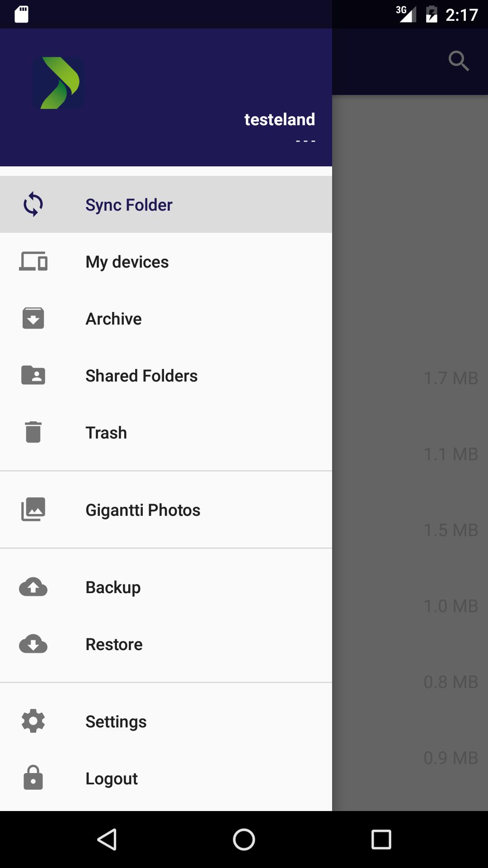The height and width of the screenshot is (868, 488).
Task: Tap the Trash bin icon
Action: 33,432
